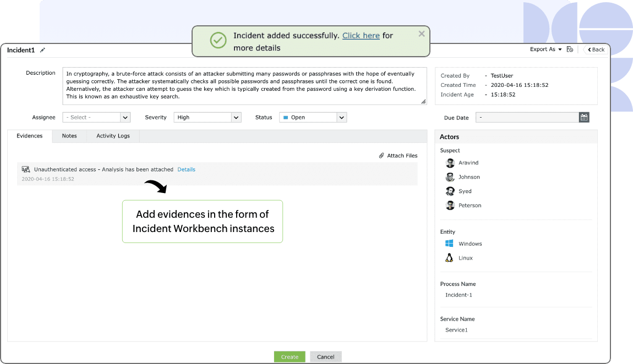Open the Status dropdown showing Open
Screen dimensions: 633x364
click(313, 117)
